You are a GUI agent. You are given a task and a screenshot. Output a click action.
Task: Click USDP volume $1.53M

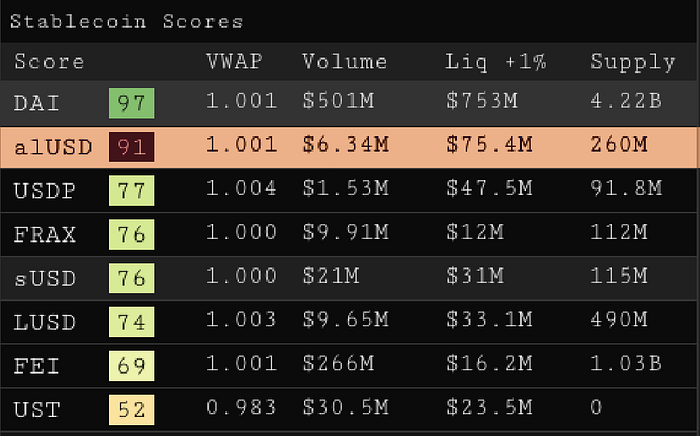(x=346, y=188)
